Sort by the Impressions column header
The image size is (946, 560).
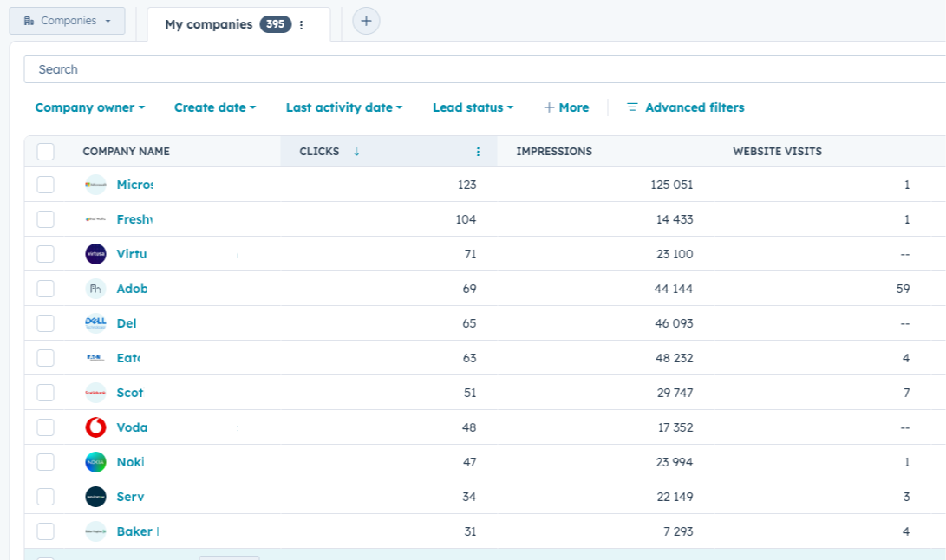pos(554,152)
